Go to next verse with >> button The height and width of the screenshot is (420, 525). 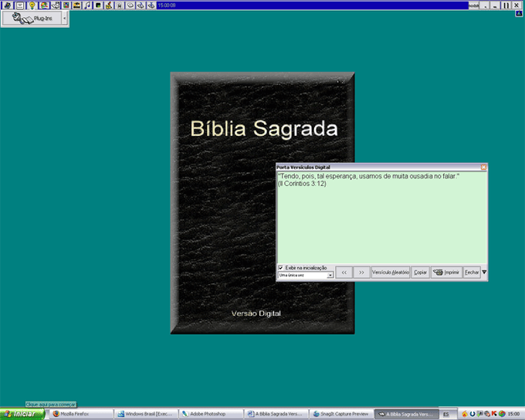pos(361,273)
